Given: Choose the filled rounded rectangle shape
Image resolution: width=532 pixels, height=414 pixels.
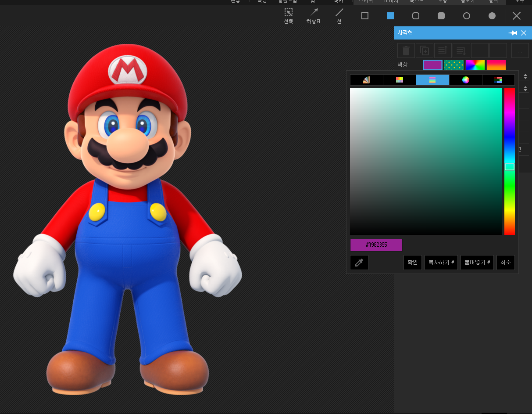Looking at the screenshot, I should 441,16.
